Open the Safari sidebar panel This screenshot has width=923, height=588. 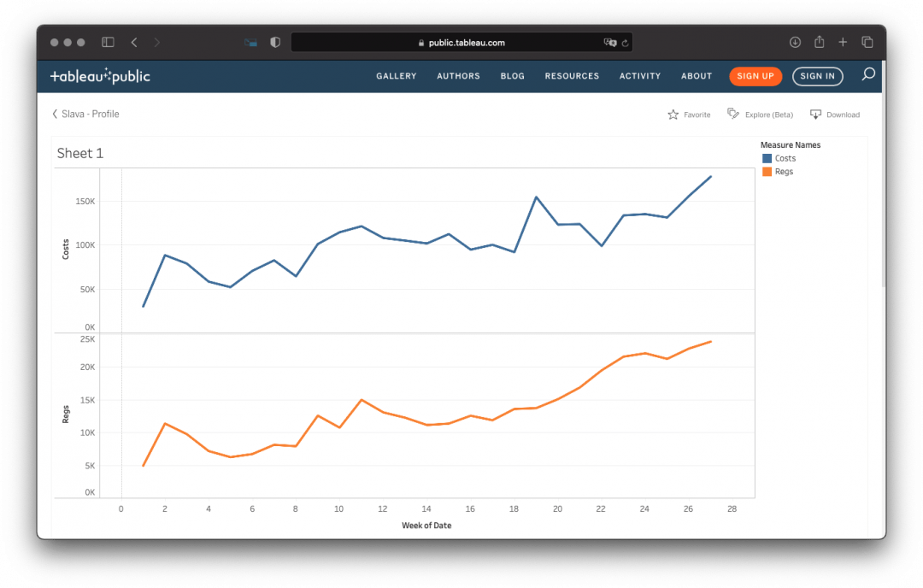coord(108,42)
